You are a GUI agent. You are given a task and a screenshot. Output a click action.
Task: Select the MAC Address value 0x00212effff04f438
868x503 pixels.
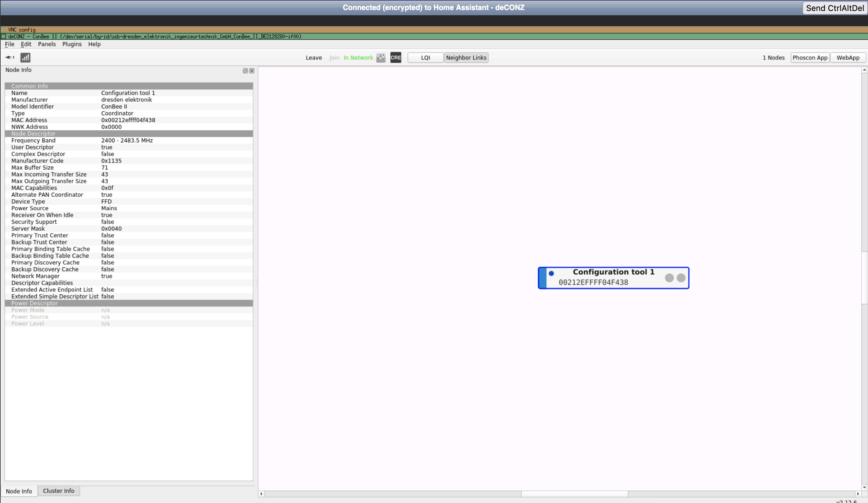pos(128,120)
